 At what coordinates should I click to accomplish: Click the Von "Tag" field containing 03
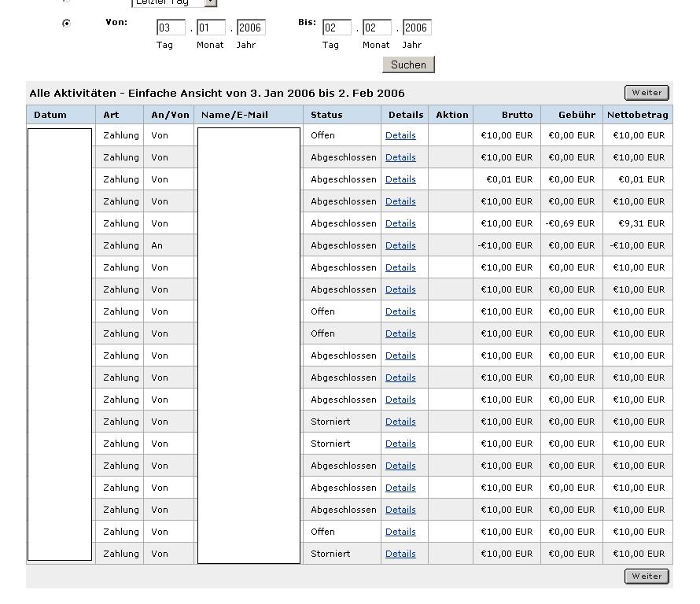click(171, 28)
